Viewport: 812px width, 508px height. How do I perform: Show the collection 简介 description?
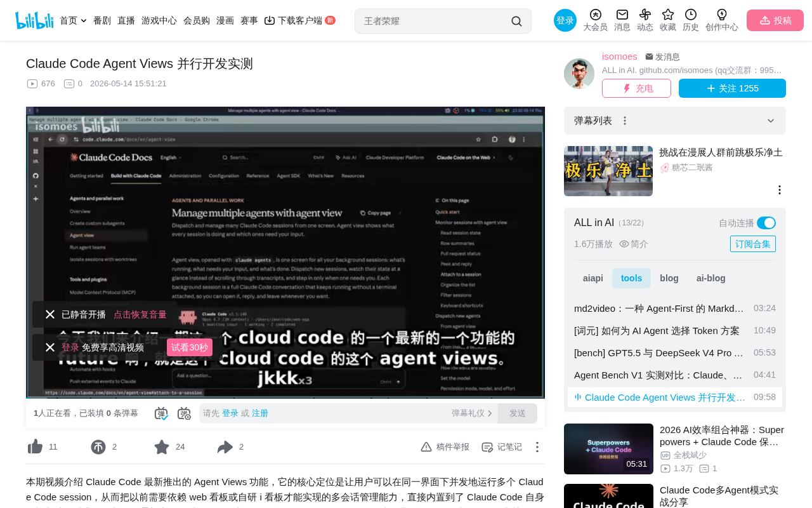pyautogui.click(x=634, y=244)
